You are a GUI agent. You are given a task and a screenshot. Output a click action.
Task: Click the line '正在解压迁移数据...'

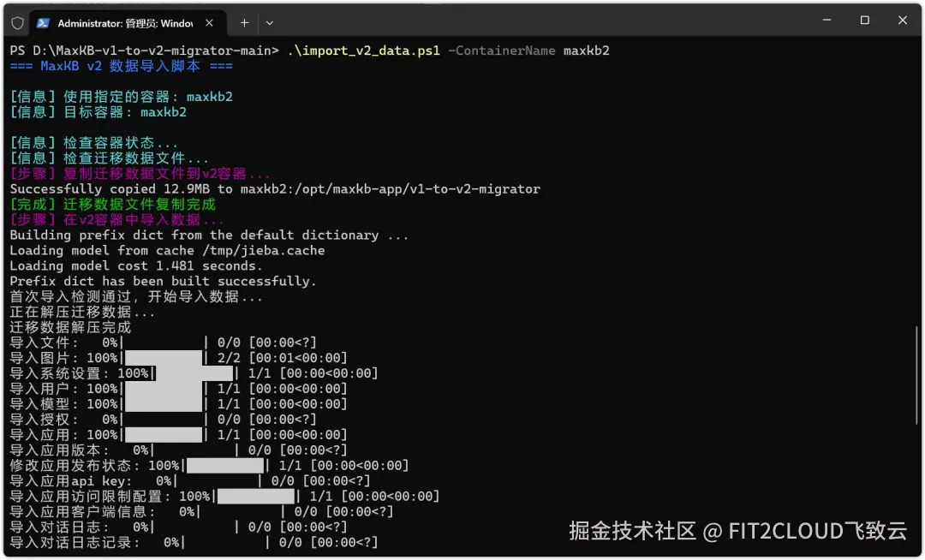[x=82, y=311]
